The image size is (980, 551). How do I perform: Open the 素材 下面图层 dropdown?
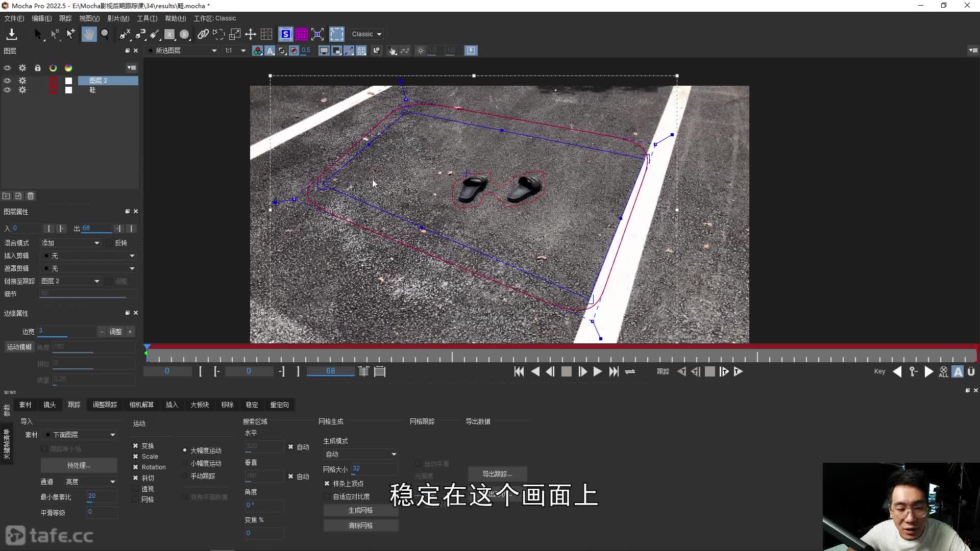point(79,435)
